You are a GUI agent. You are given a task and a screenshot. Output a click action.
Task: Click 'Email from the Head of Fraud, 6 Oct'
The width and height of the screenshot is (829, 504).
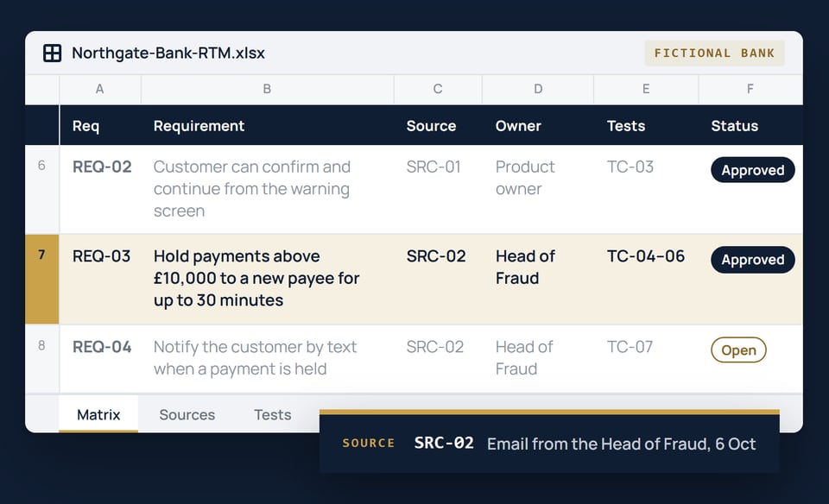coord(621,444)
